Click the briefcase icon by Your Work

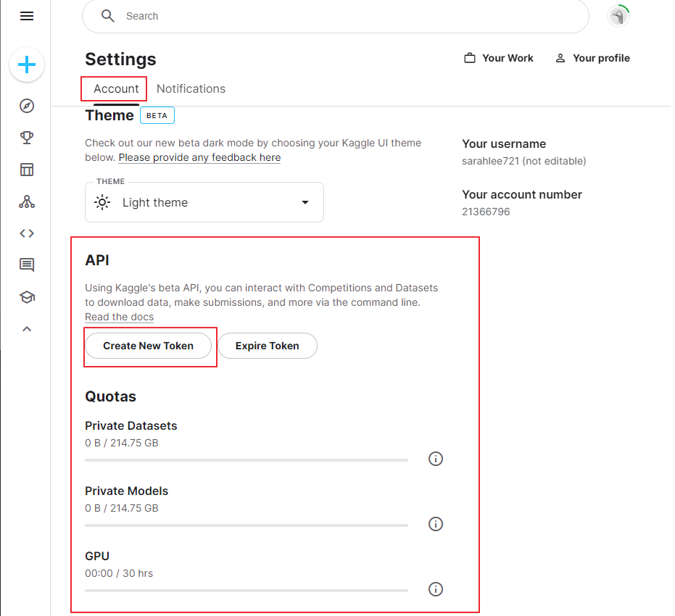(470, 58)
